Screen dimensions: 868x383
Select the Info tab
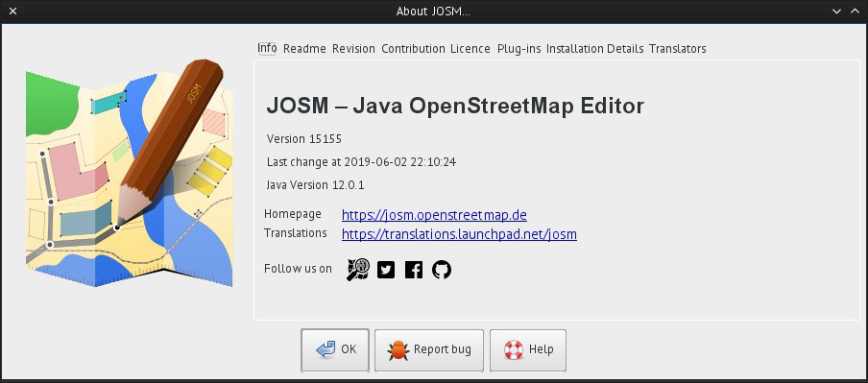coord(267,48)
